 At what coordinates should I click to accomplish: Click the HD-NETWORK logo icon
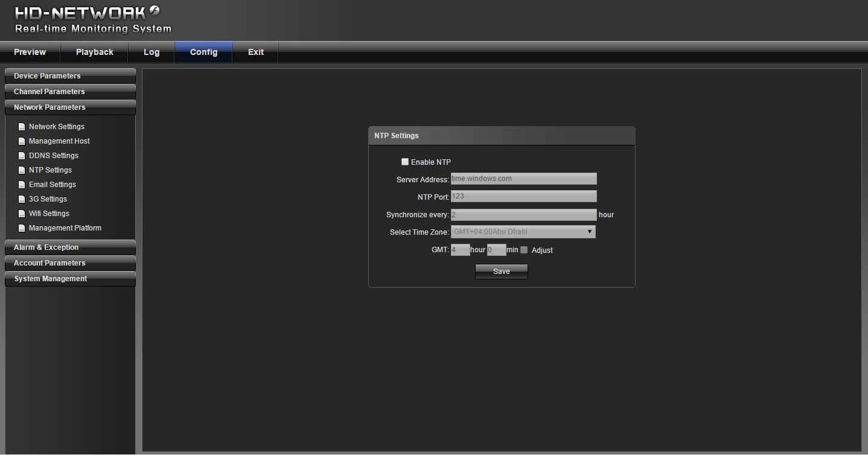pyautogui.click(x=155, y=11)
